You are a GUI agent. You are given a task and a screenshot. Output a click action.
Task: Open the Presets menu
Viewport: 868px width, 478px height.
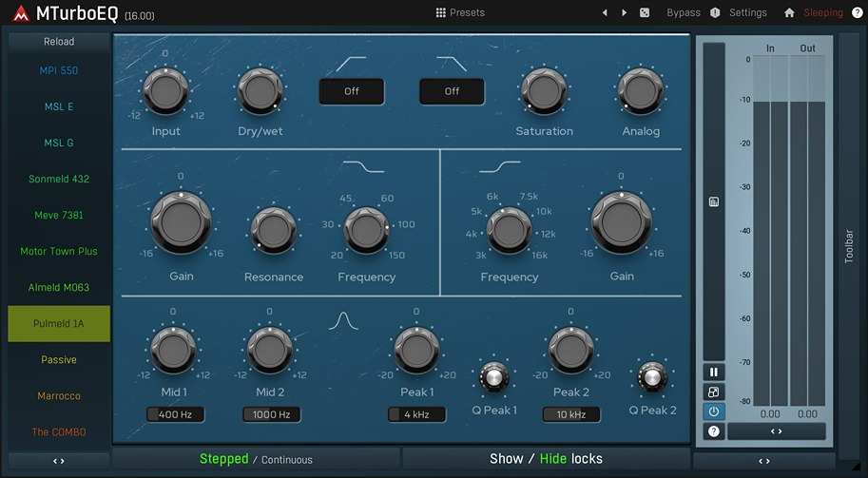point(460,13)
